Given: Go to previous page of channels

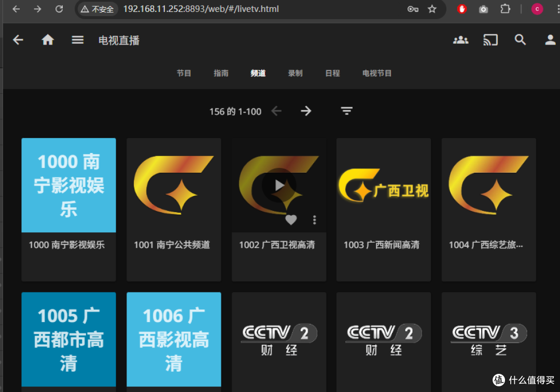Looking at the screenshot, I should (x=276, y=111).
